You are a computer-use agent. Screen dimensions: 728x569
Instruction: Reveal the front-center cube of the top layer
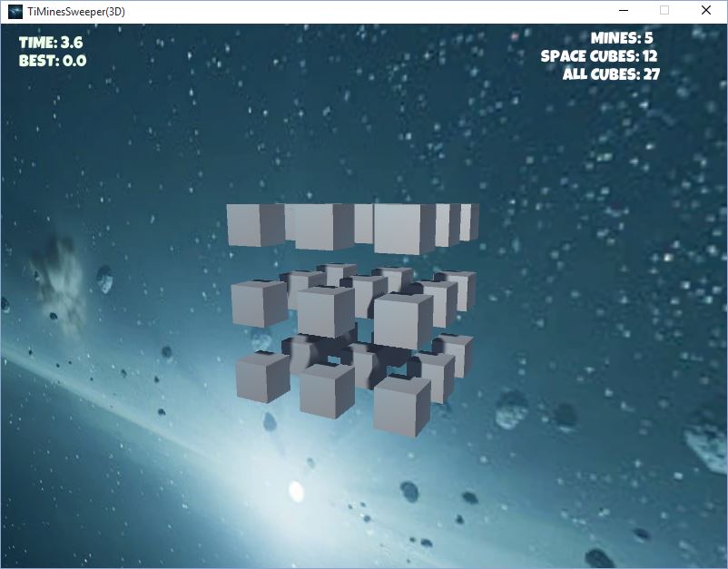point(324,228)
